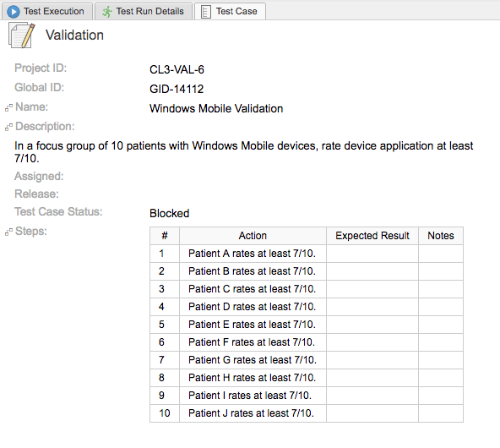Image resolution: width=500 pixels, height=448 pixels.
Task: Click the Notes column header
Action: tap(441, 236)
